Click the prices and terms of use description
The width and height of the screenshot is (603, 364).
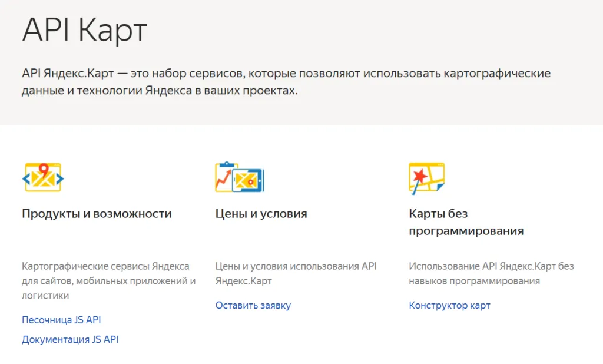[296, 273]
